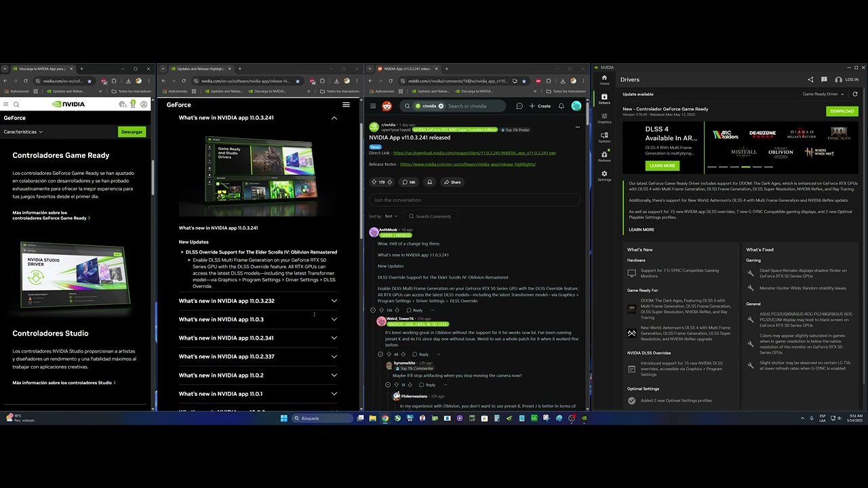Open Características dropdown
Viewport: 868px width, 488px height.
click(x=23, y=131)
